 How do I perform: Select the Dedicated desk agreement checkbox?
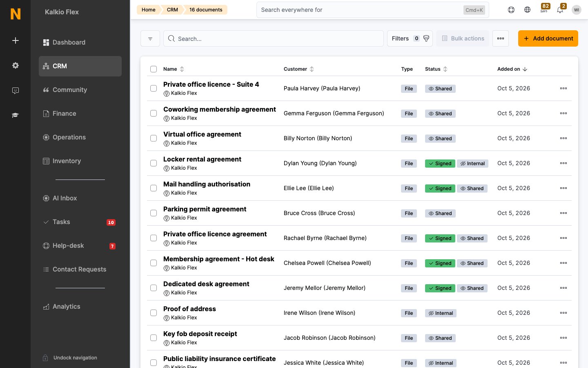tap(154, 288)
